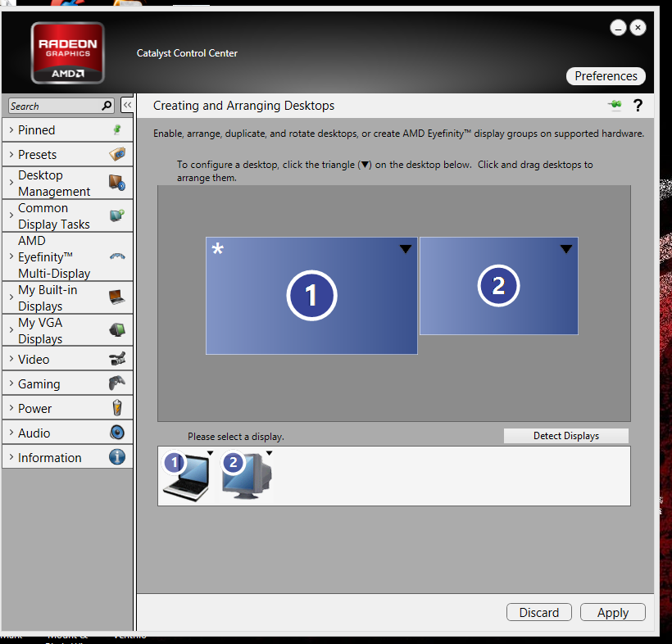
Task: Click the Presets camera icon
Action: coord(117,154)
